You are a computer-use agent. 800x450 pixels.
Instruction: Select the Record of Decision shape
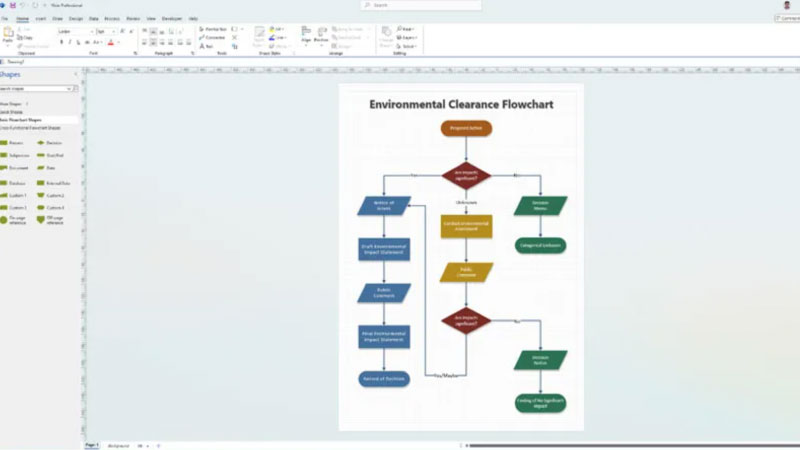(384, 379)
